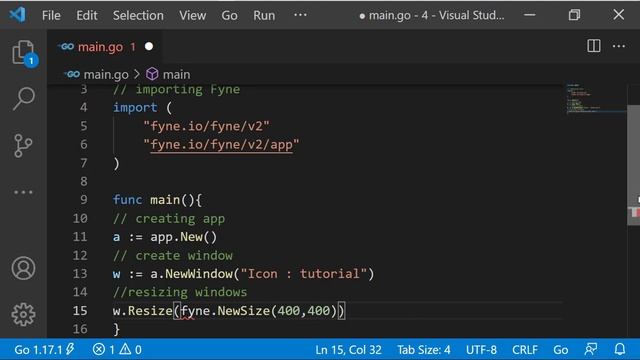Click main.go in the breadcrumb path
640x360 pixels.
click(106, 74)
